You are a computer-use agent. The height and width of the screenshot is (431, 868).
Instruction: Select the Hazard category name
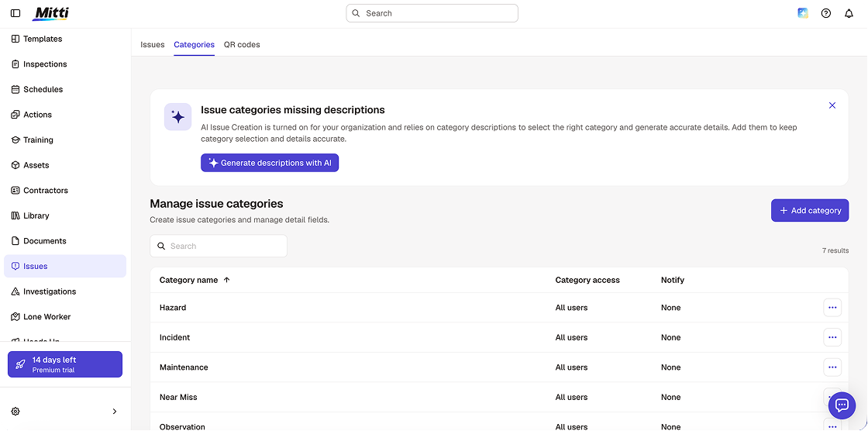pyautogui.click(x=173, y=308)
